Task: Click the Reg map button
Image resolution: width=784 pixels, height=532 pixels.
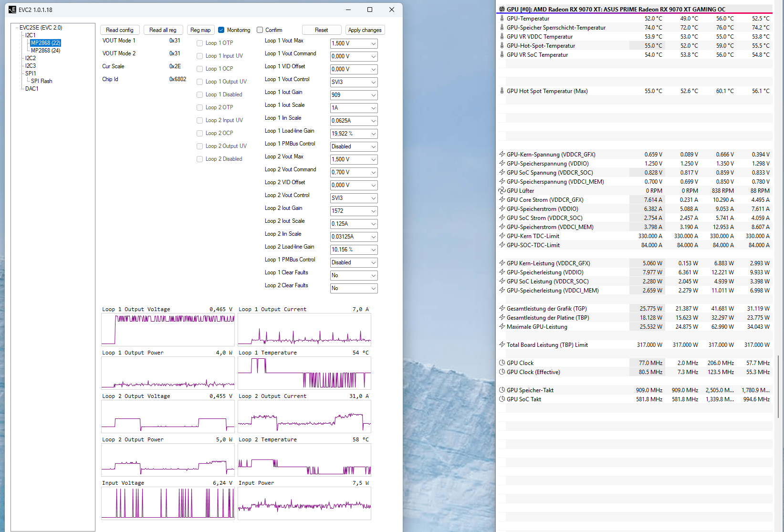Action: [200, 30]
